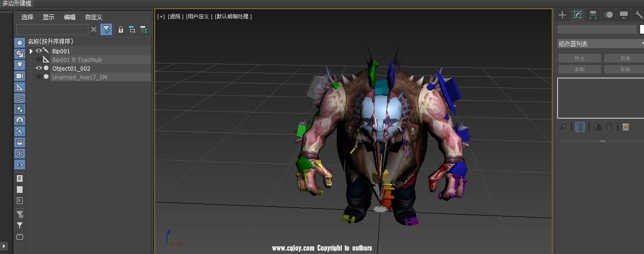Click the 多边形建模 ribbon tab
The width and height of the screenshot is (644, 254).
click(17, 4)
